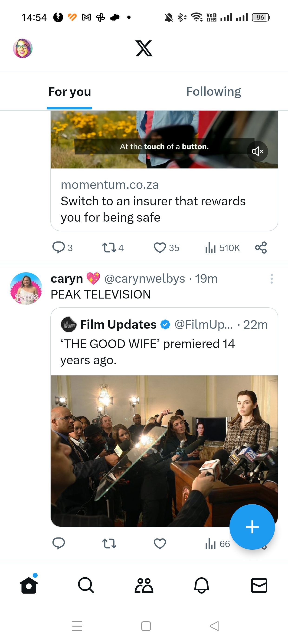Screen dimensions: 288x644
Task: Reply to the momentum.co.za ad tweet
Action: [59, 248]
